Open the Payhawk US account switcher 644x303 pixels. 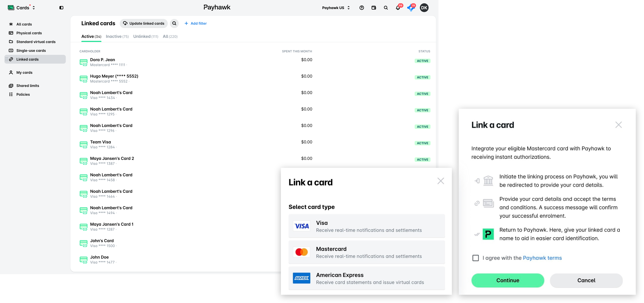click(336, 8)
